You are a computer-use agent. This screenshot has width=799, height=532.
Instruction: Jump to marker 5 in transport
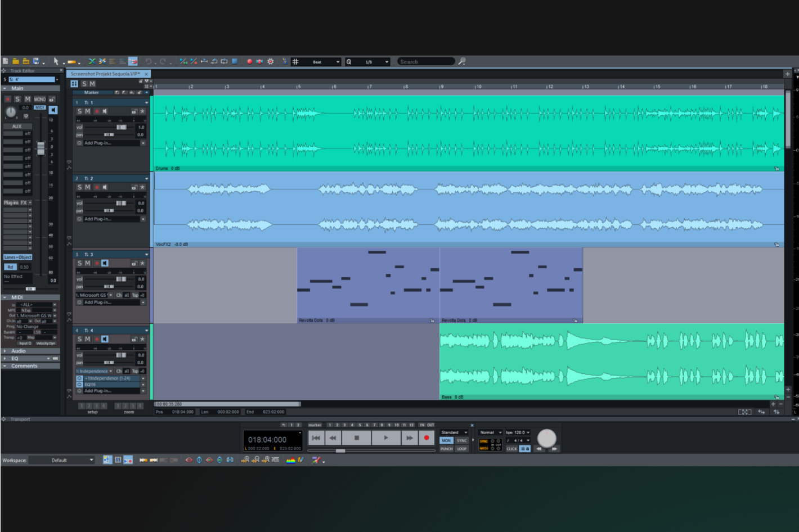click(x=360, y=425)
